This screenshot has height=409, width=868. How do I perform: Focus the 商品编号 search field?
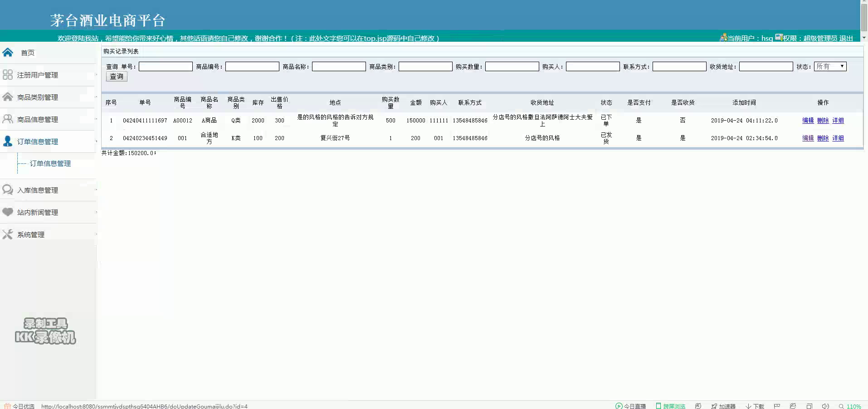point(252,66)
